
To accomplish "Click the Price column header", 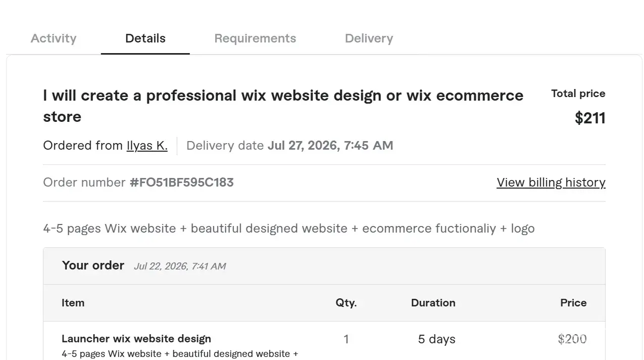I will tap(573, 303).
